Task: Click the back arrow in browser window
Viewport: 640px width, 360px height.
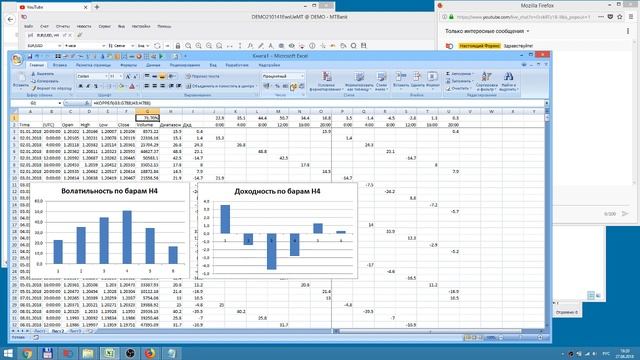Action: pos(11,19)
